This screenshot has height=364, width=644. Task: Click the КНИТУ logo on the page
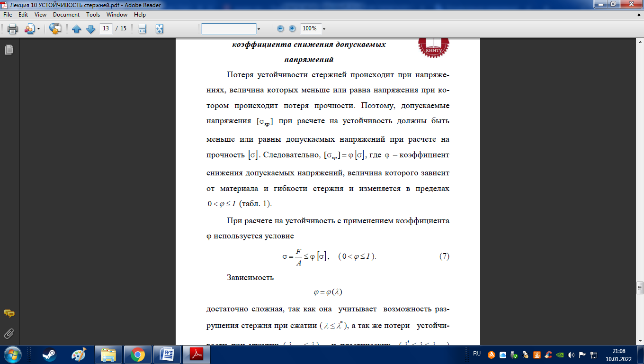pos(433,47)
